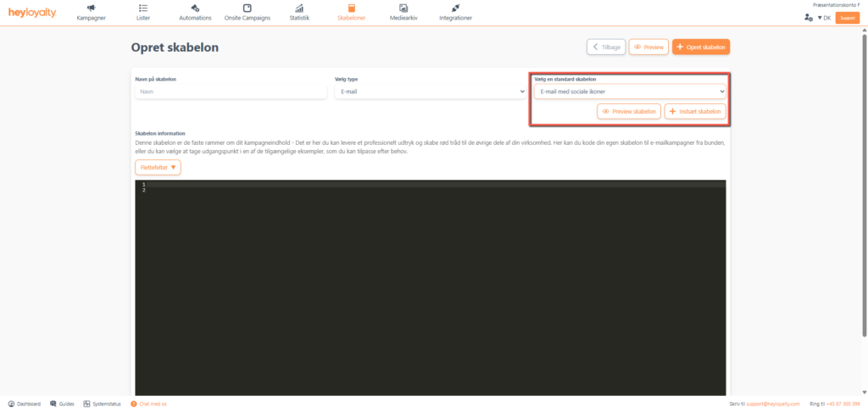This screenshot has height=412, width=868.
Task: Click the Tilbage button
Action: (x=605, y=47)
